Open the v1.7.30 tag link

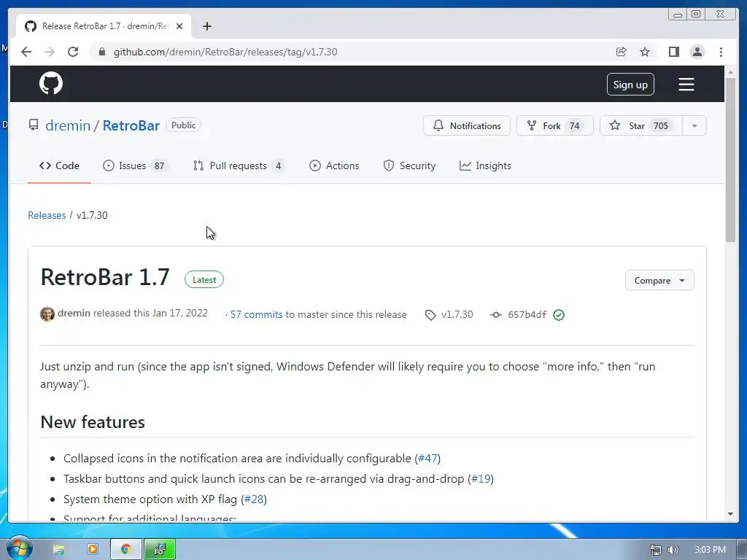click(x=457, y=314)
